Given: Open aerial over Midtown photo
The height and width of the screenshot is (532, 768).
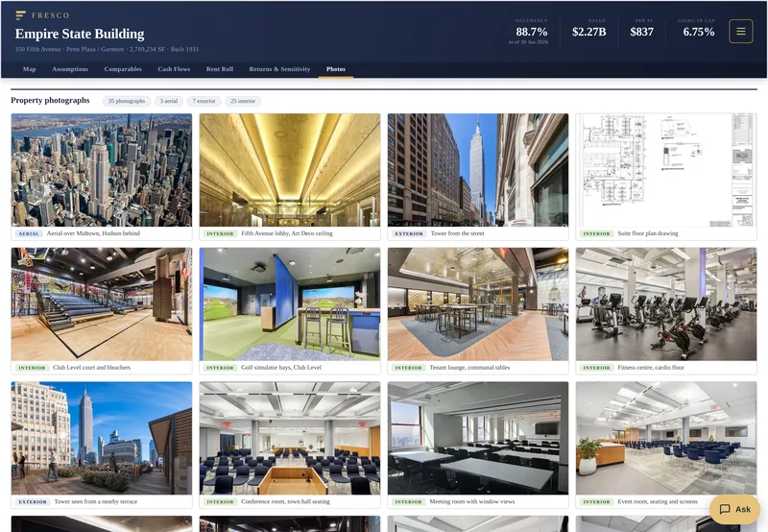Looking at the screenshot, I should point(102,170).
